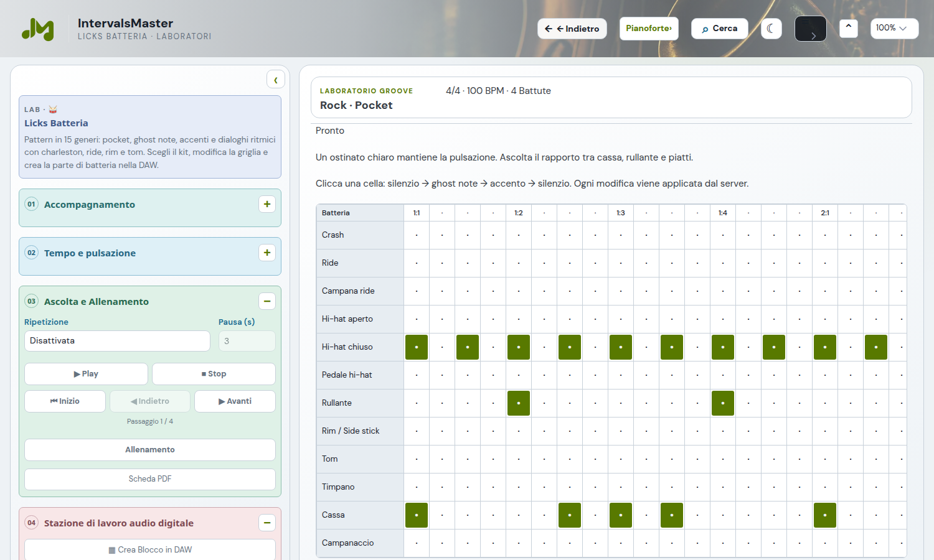Toggle the empty Crash cell at beat 1:1
The width and height of the screenshot is (934, 560).
point(417,235)
